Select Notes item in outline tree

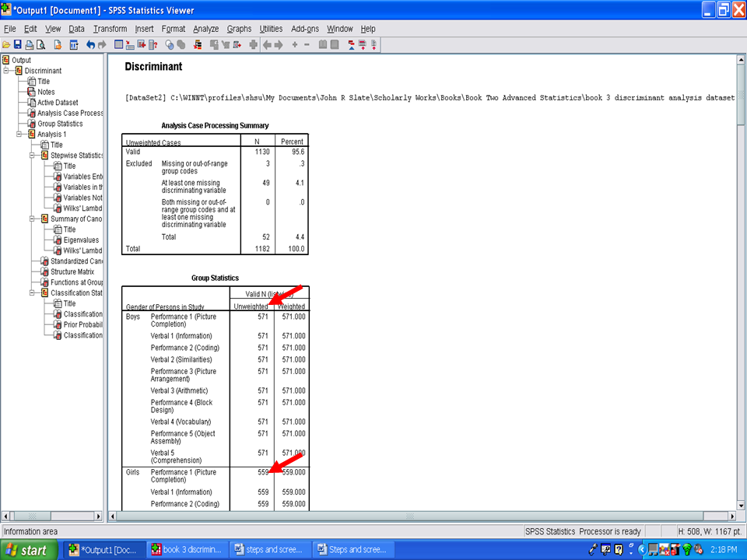[46, 92]
